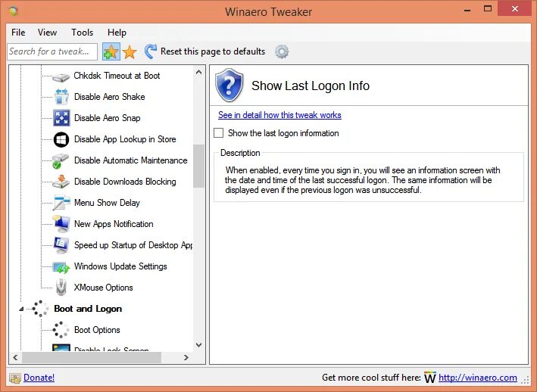Select Speed up Startup of Desktop Apps
The image size is (537, 392).
pyautogui.click(x=133, y=245)
